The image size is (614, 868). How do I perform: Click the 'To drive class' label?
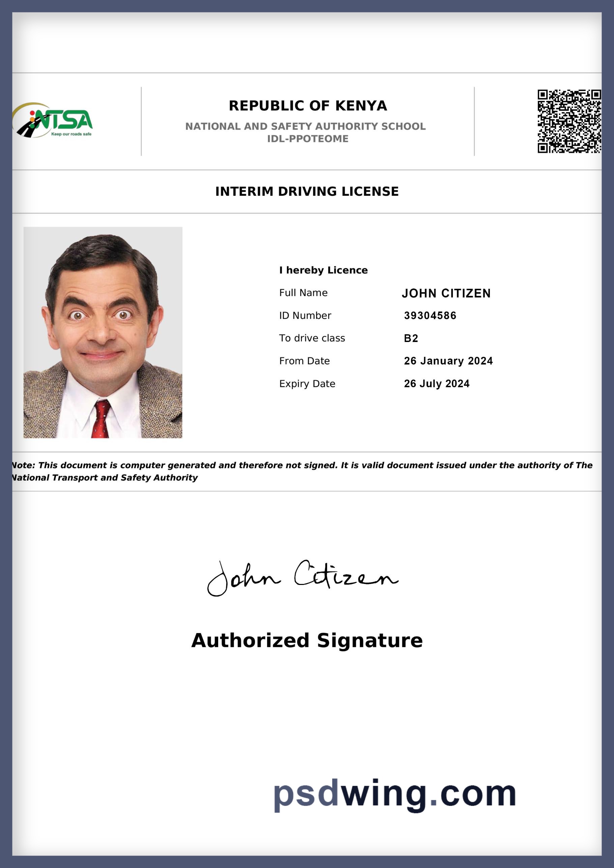point(312,338)
